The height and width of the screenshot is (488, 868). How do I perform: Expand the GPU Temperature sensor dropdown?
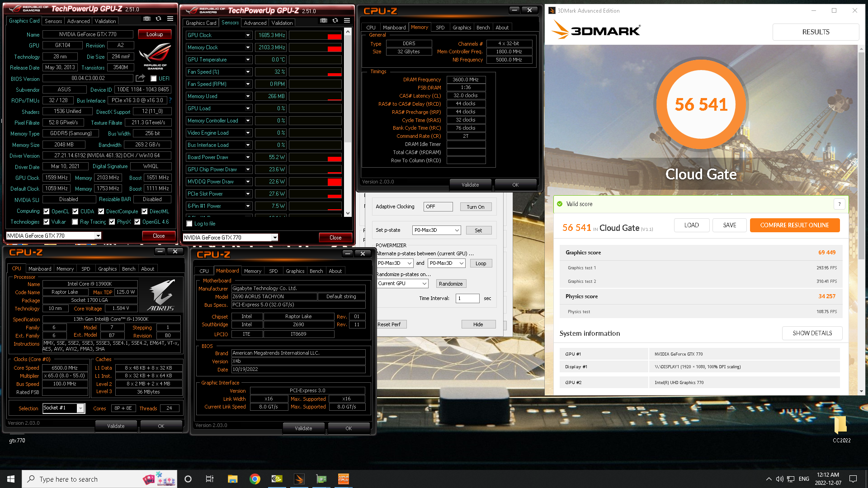[x=248, y=60]
